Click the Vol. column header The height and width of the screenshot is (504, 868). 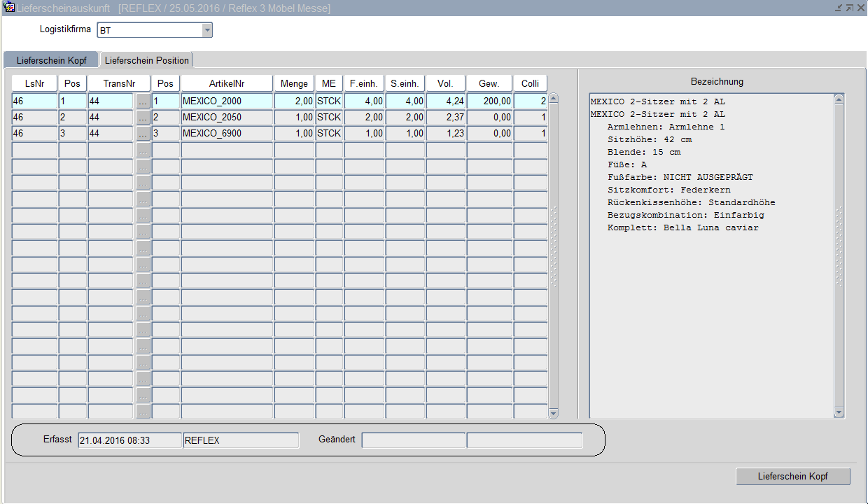point(446,83)
